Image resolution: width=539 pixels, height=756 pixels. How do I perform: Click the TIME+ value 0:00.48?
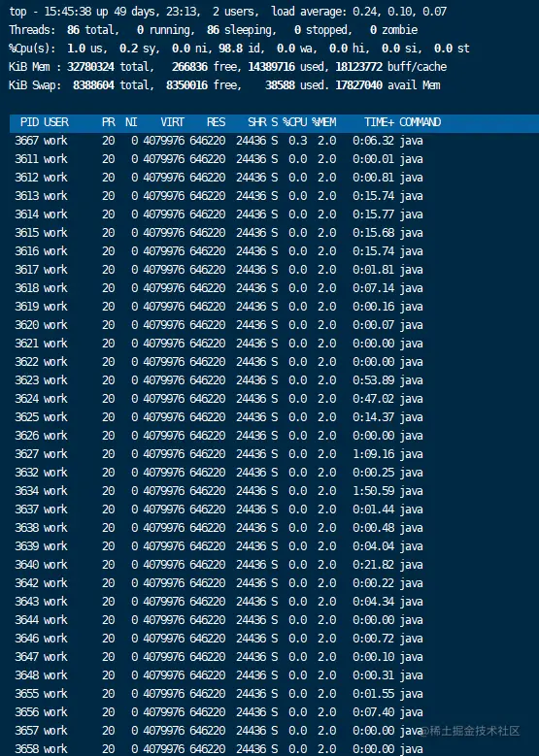click(374, 528)
